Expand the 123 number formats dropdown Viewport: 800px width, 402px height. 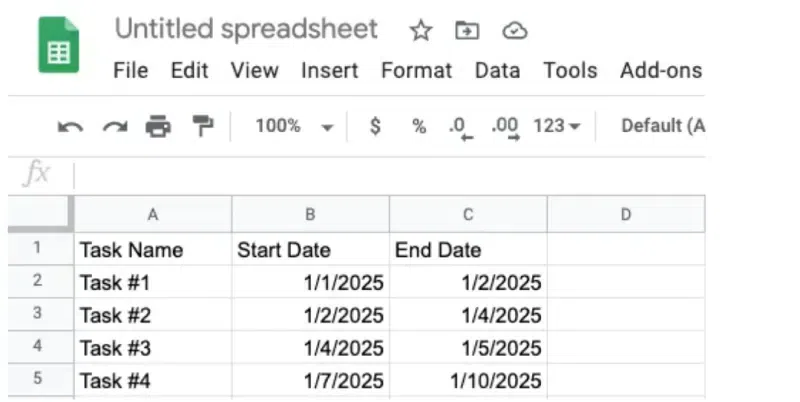pyautogui.click(x=557, y=126)
